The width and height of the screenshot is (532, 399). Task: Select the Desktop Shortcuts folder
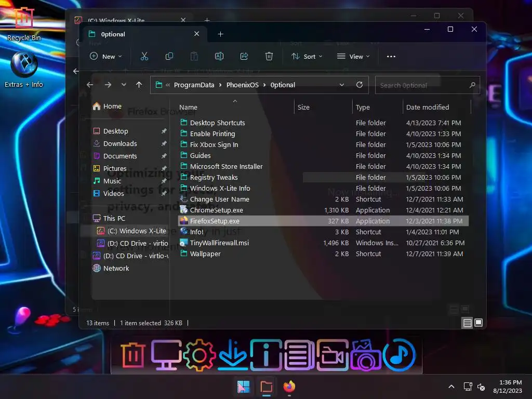(x=323, y=123)
